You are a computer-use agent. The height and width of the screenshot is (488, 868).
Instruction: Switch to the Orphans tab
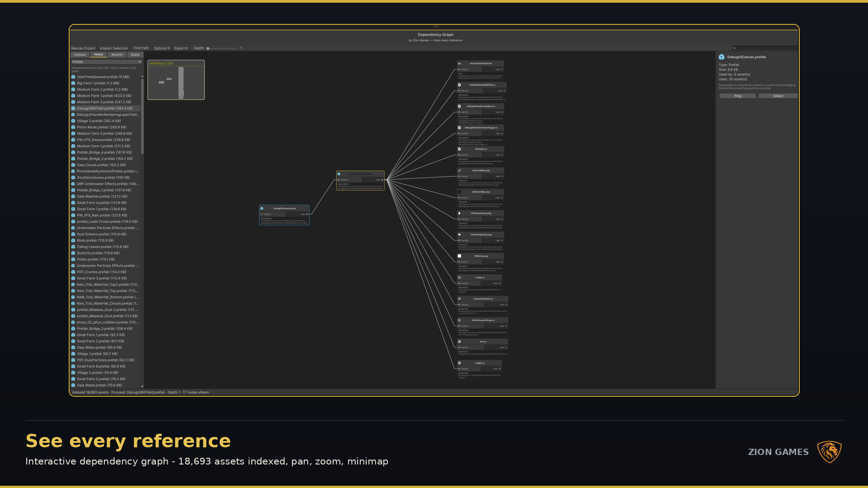80,55
